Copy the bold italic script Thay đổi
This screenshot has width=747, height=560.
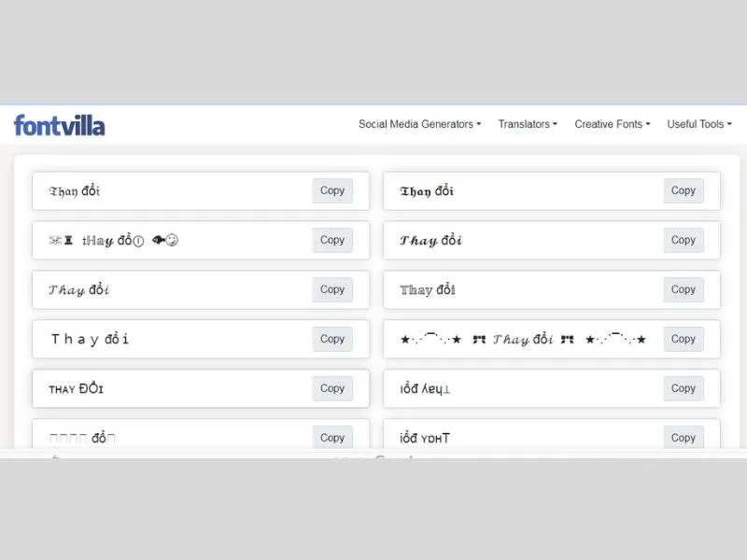(x=684, y=240)
